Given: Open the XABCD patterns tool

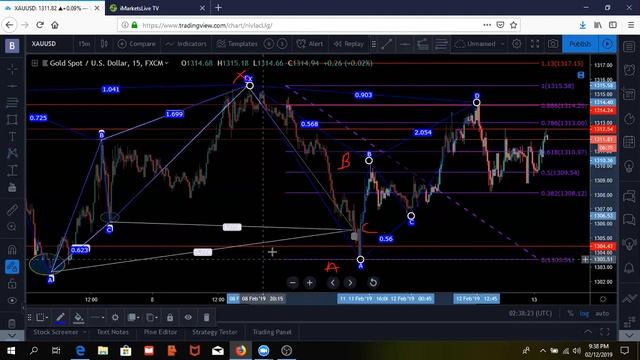Looking at the screenshot, I should point(12,153).
